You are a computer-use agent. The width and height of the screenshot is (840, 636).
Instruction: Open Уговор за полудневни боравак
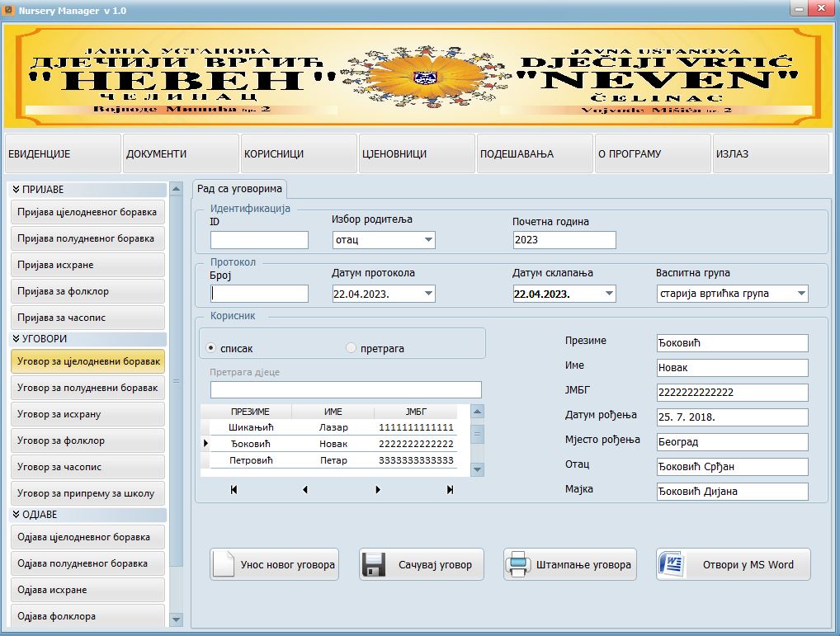[87, 387]
